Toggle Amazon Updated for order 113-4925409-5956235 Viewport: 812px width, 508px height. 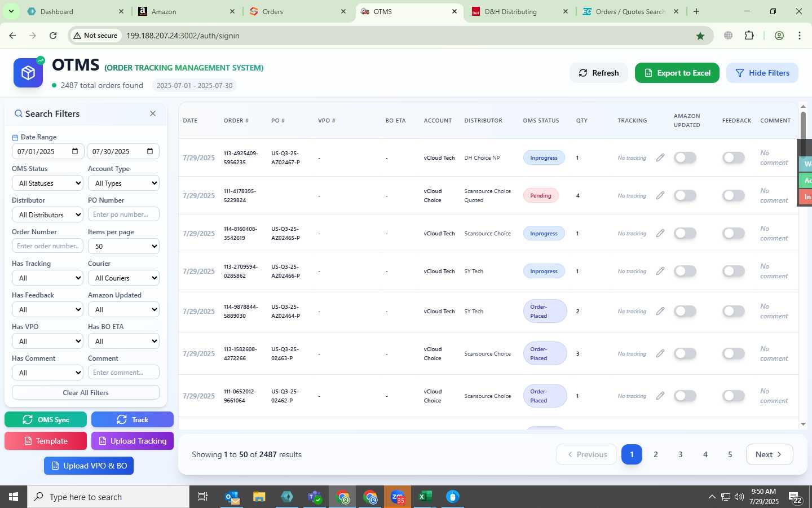[685, 157]
